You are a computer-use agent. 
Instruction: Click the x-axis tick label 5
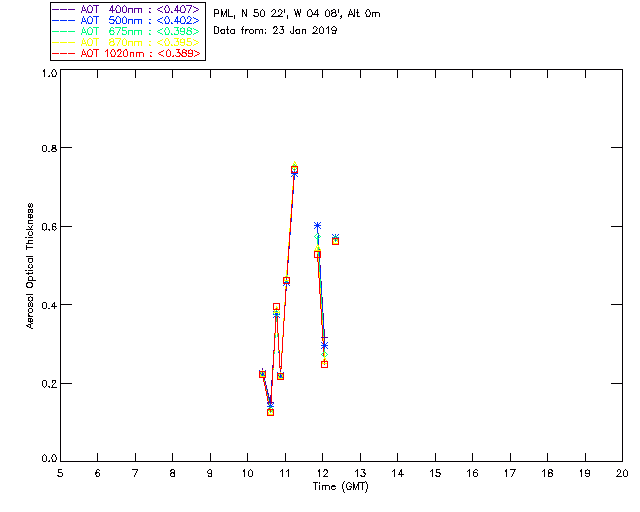tap(60, 473)
